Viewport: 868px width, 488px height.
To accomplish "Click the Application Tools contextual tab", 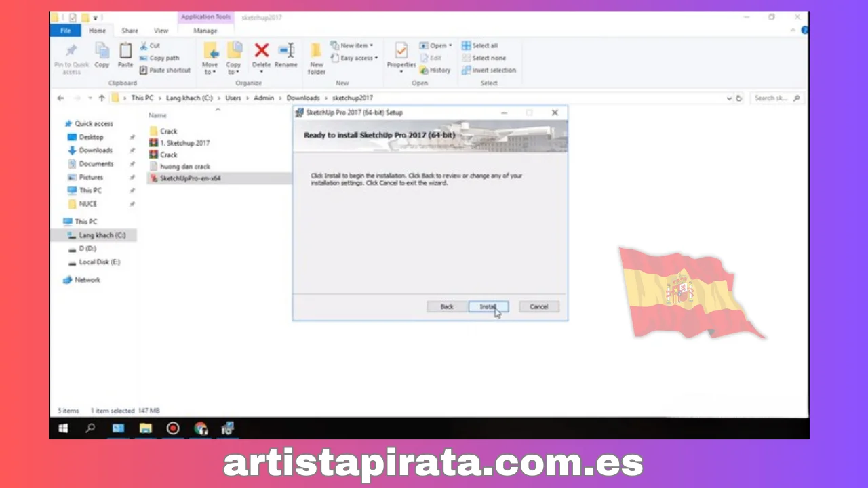I will (205, 17).
